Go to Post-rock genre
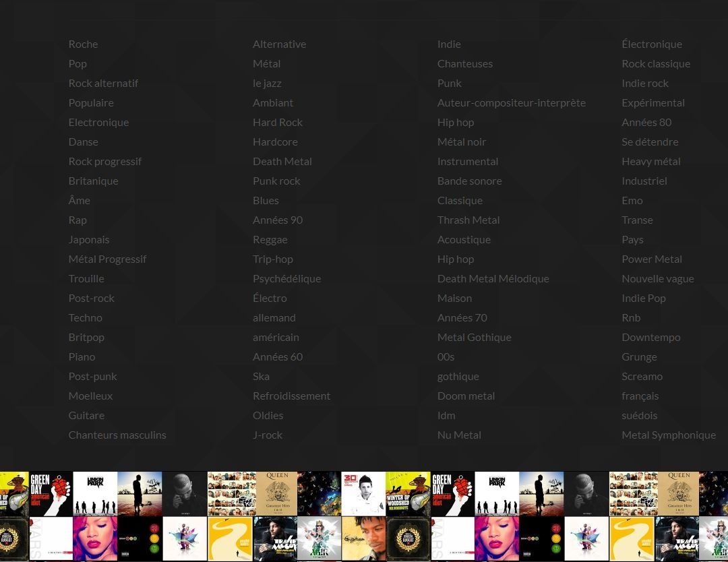 click(x=91, y=298)
